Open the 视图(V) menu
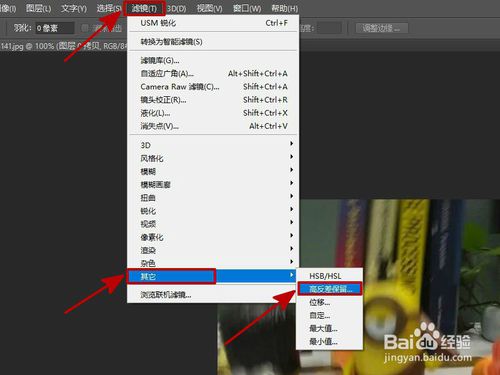Screen dimensions: 500x375 [x=209, y=8]
